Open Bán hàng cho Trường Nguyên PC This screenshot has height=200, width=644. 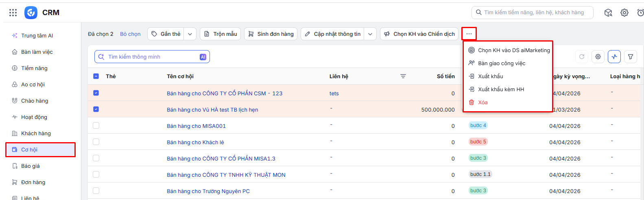pyautogui.click(x=208, y=191)
